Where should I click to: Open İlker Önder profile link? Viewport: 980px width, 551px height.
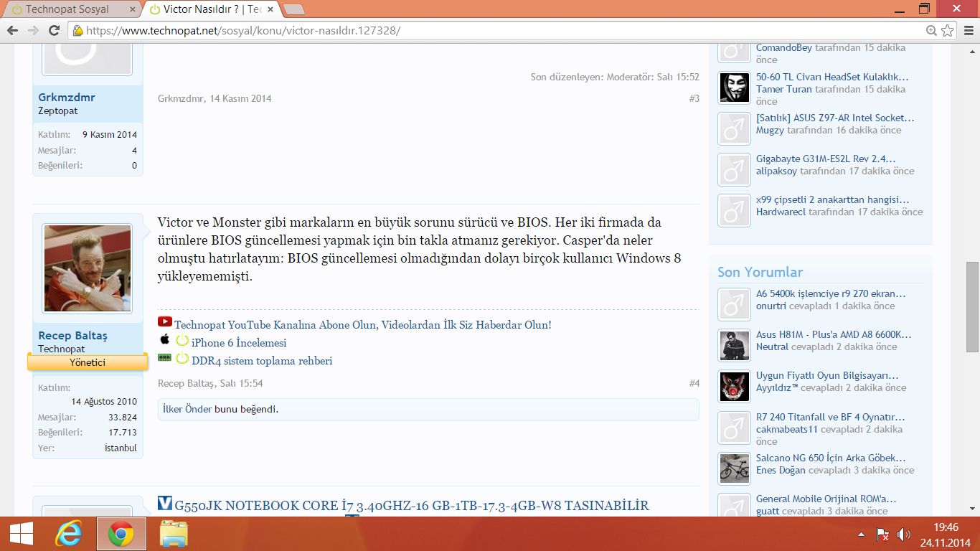187,409
